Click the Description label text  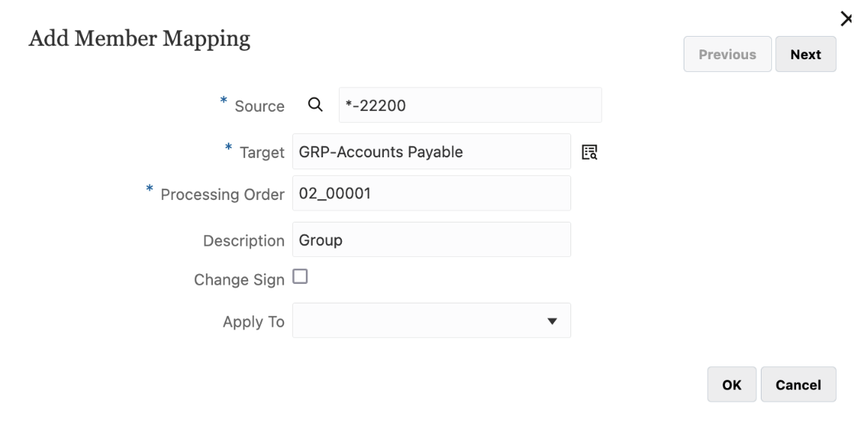pos(244,241)
